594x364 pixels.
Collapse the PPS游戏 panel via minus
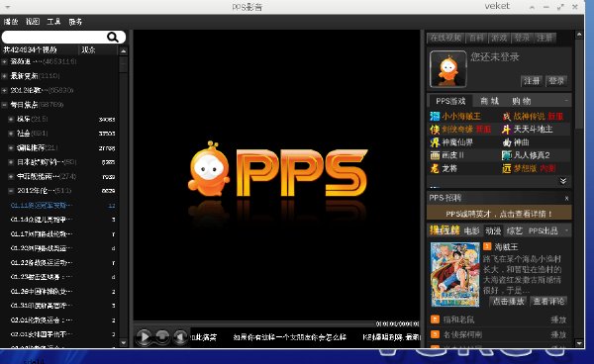(566, 101)
